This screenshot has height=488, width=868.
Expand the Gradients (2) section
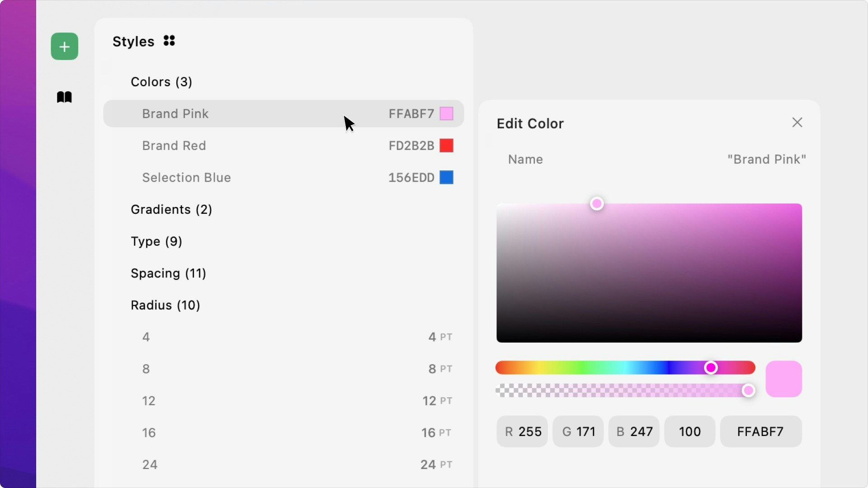point(171,210)
